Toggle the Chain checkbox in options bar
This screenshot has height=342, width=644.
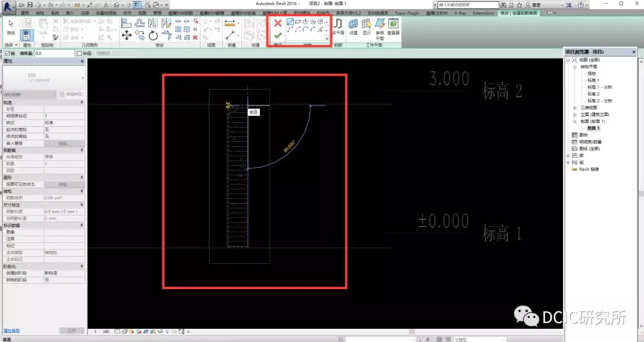tap(7, 53)
